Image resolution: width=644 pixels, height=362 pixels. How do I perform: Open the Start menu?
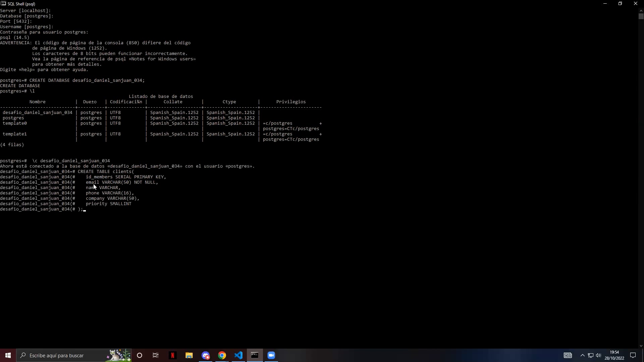[x=7, y=355]
